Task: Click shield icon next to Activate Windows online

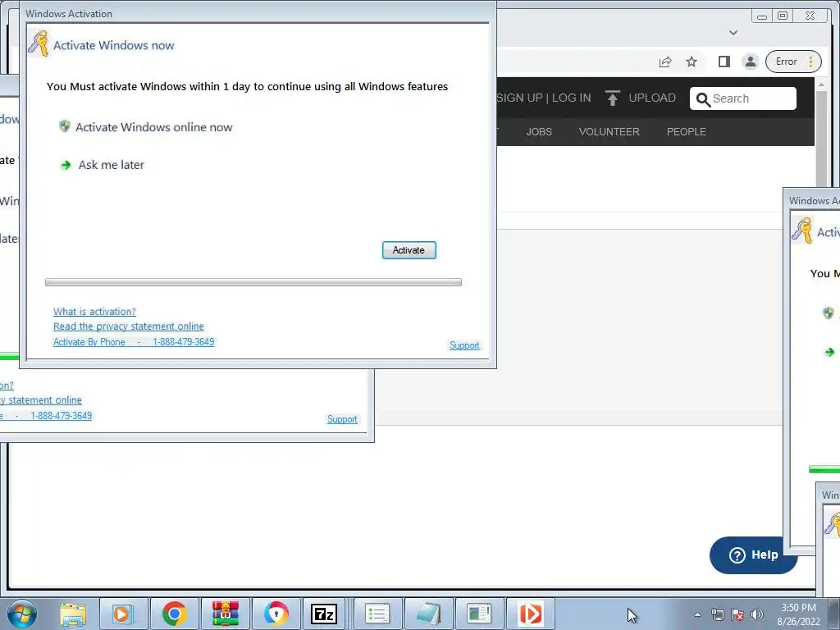Action: click(x=64, y=126)
